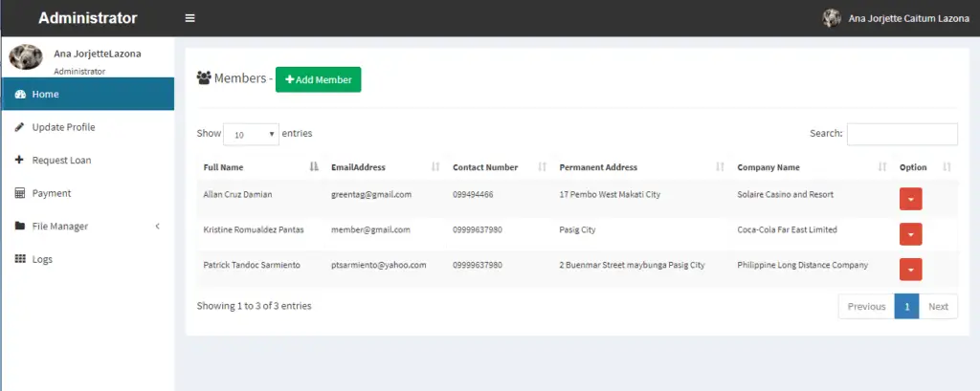The height and width of the screenshot is (391, 980).
Task: Click Philippine Long Distance Company
Action: tap(803, 265)
